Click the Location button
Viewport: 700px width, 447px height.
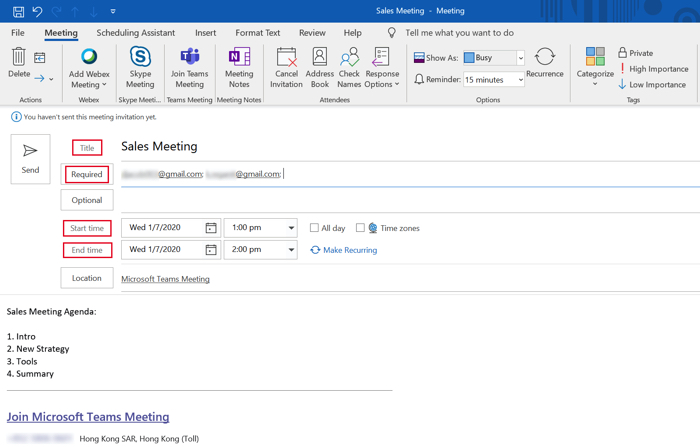pyautogui.click(x=87, y=278)
